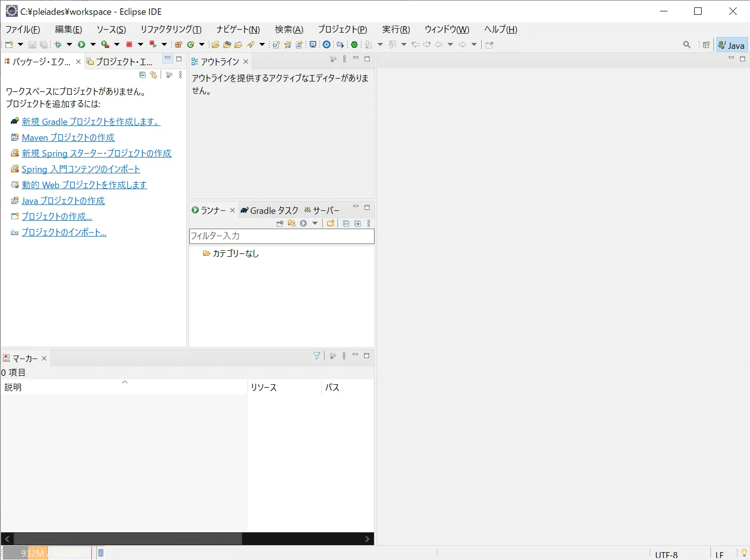Open the dropdown next to the flashlight search icon

coord(262,44)
